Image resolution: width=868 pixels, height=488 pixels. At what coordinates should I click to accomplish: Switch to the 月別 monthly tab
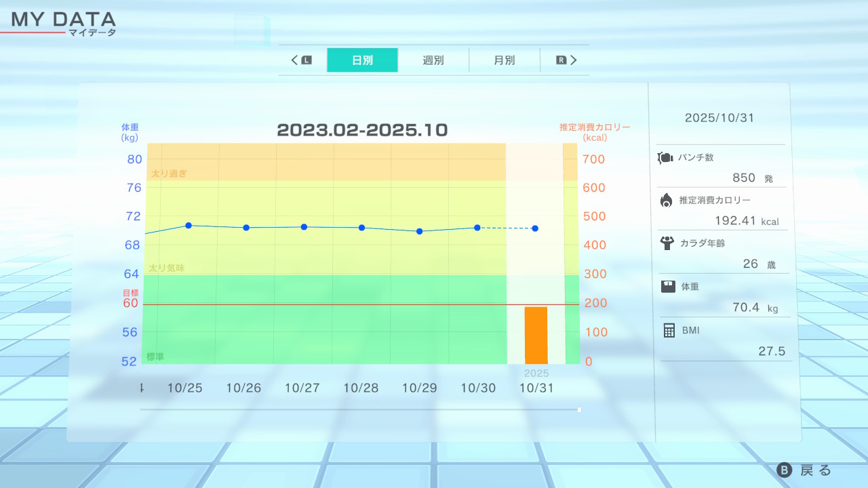504,60
